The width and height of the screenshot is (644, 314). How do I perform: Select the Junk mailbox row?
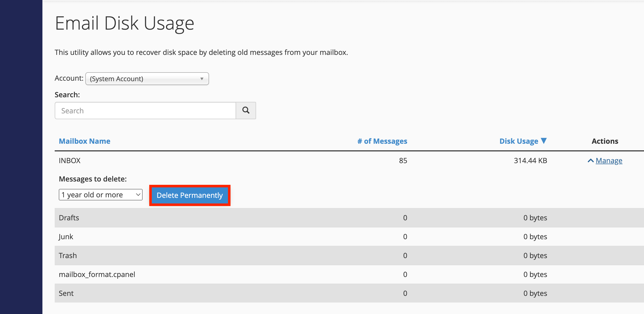(349, 237)
